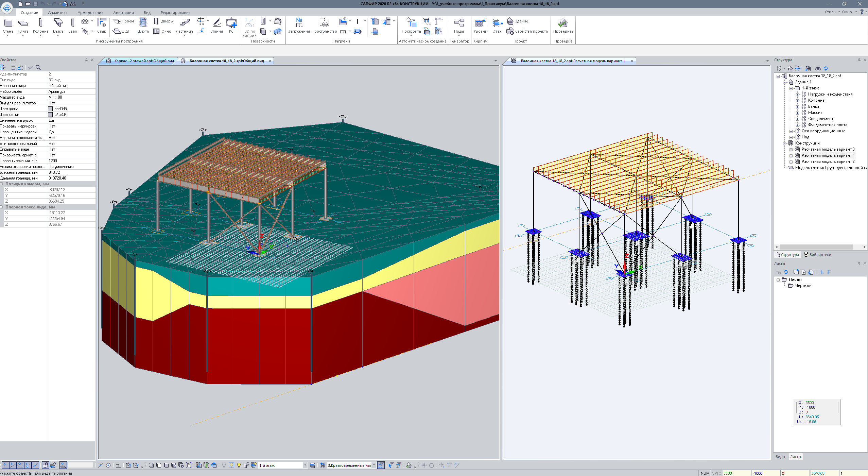The image size is (868, 476).
Task: Apply properties with the checkmark icon
Action: (x=31, y=67)
